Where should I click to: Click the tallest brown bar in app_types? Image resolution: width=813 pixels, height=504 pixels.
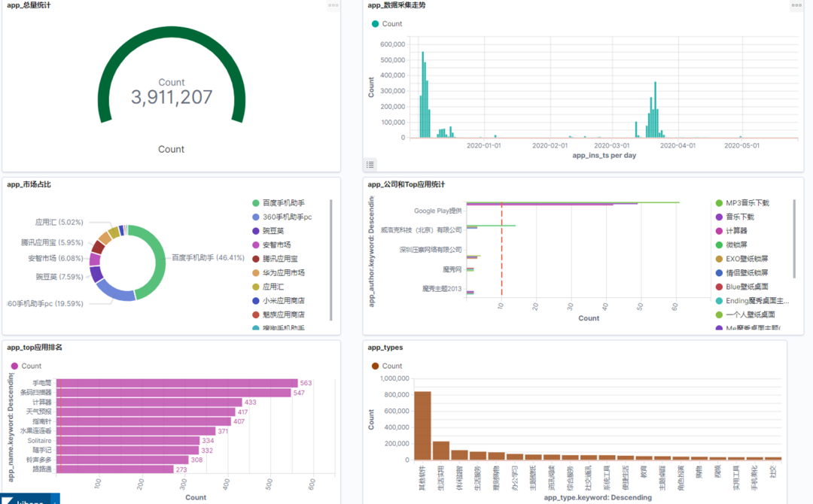(422, 426)
